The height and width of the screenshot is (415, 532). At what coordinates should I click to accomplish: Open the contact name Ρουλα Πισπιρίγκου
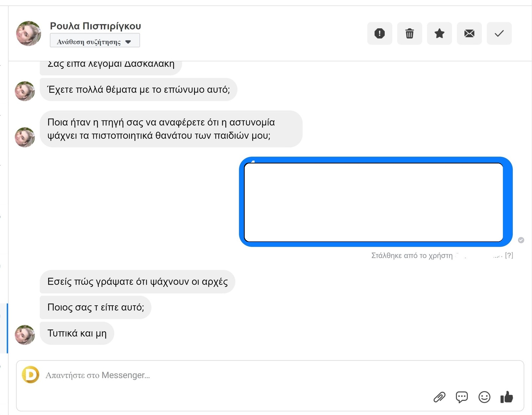pos(95,26)
